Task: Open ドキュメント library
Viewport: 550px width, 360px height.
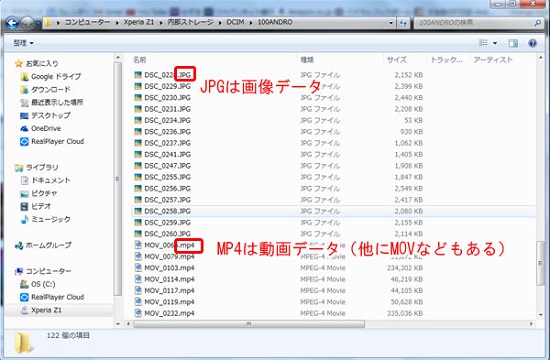Action: pyautogui.click(x=51, y=180)
